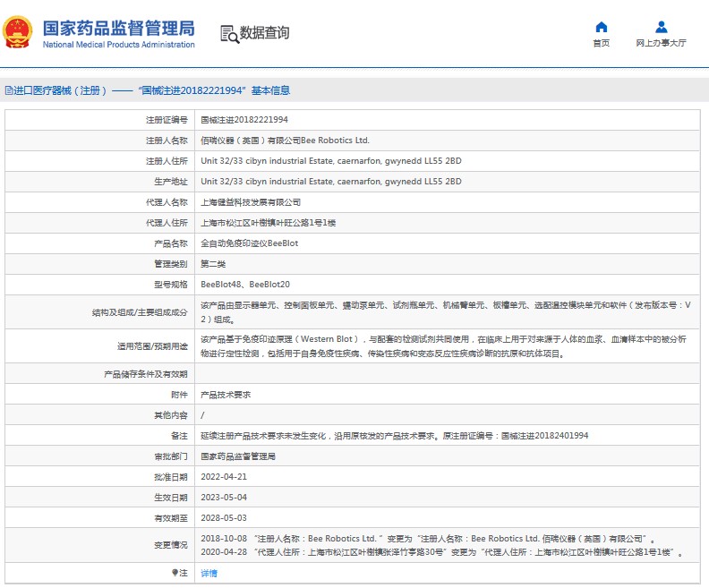Viewport: 709px width, 588px height.
Task: Click the NMPA national emblem logo
Action: click(17, 32)
